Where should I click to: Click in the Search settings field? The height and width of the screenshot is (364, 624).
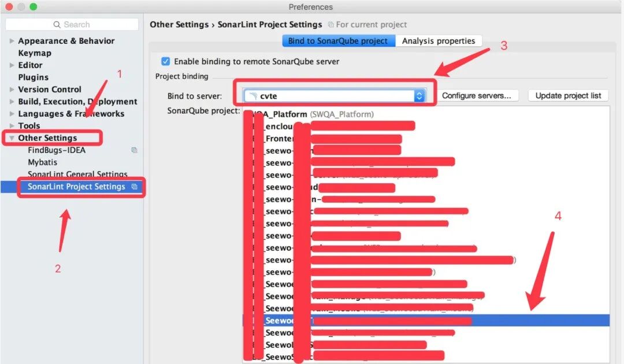72,25
